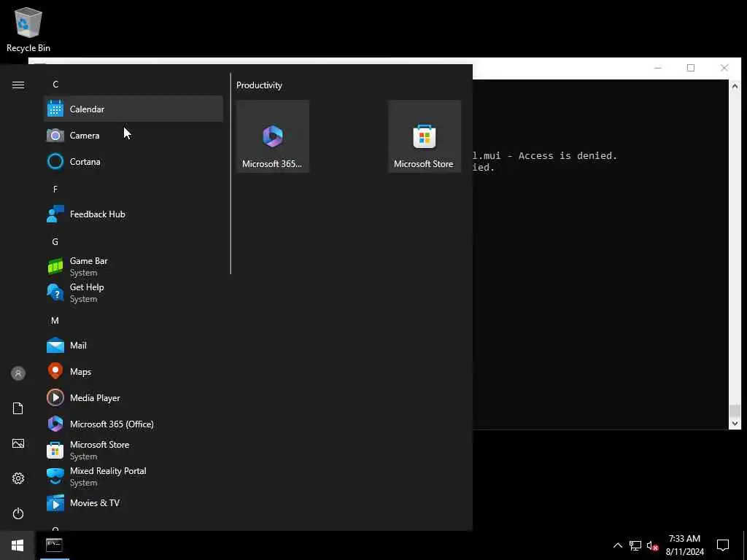This screenshot has height=560, width=747.
Task: Minimize the Command Prompt window
Action: pyautogui.click(x=658, y=68)
